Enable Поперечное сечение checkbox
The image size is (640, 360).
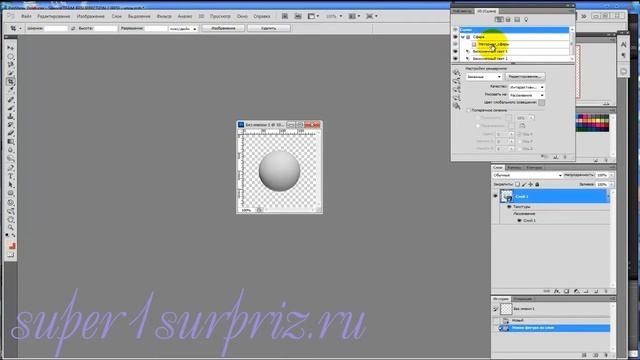pyautogui.click(x=469, y=110)
